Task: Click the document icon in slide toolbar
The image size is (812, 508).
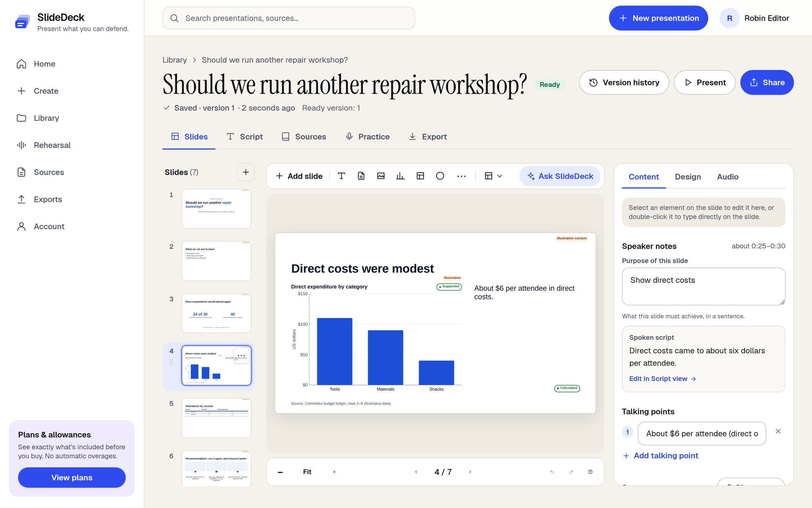Action: [361, 176]
